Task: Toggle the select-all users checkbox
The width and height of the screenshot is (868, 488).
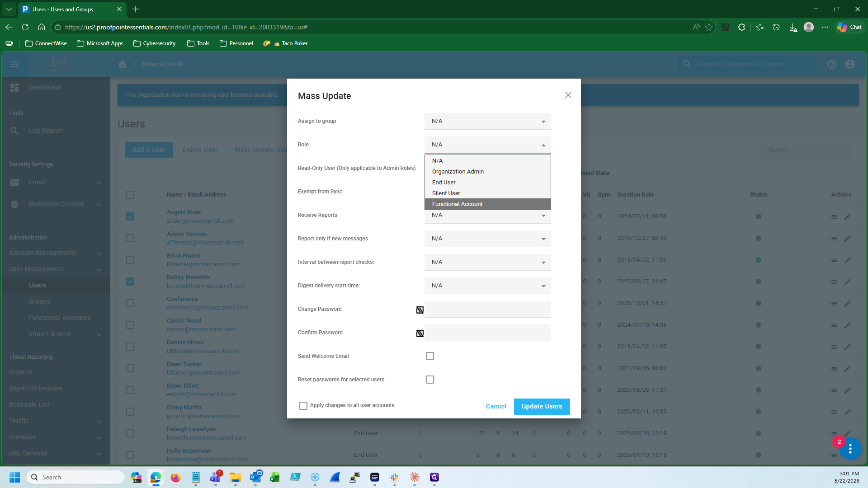Action: [x=130, y=195]
